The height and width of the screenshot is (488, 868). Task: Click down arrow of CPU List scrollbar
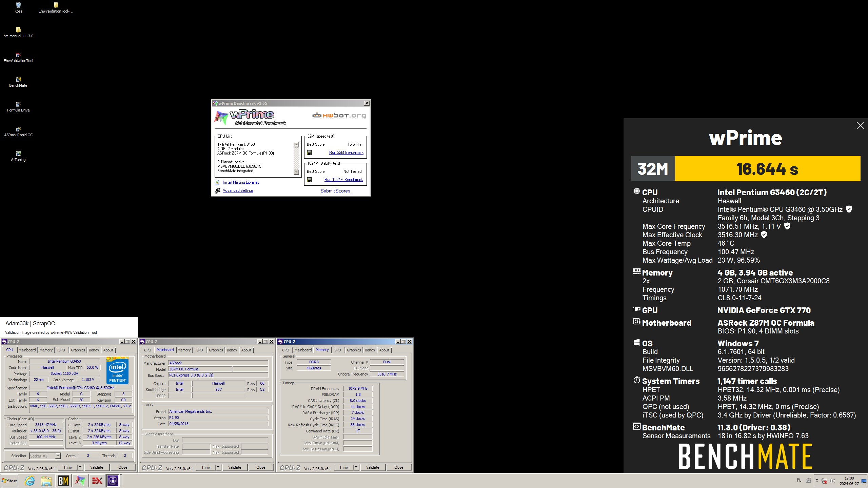[x=296, y=172]
